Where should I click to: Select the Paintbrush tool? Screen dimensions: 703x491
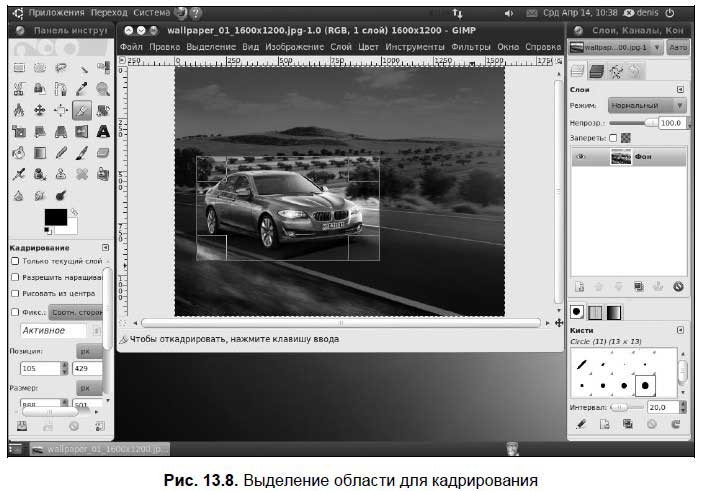click(x=82, y=153)
